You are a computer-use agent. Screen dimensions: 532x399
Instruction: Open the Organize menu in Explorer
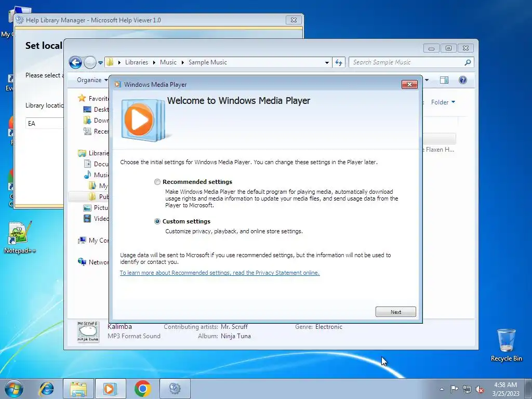[x=92, y=80]
